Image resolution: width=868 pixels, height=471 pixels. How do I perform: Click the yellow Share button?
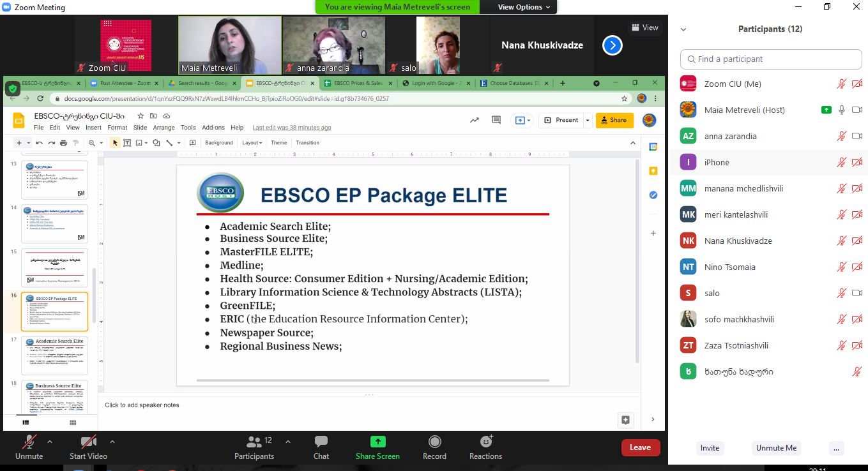coord(614,120)
